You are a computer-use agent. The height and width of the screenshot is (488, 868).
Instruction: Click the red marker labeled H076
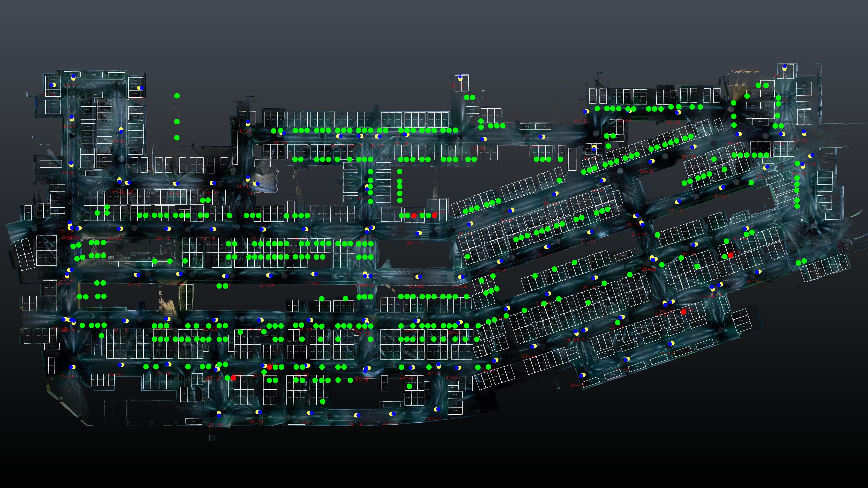(414, 216)
